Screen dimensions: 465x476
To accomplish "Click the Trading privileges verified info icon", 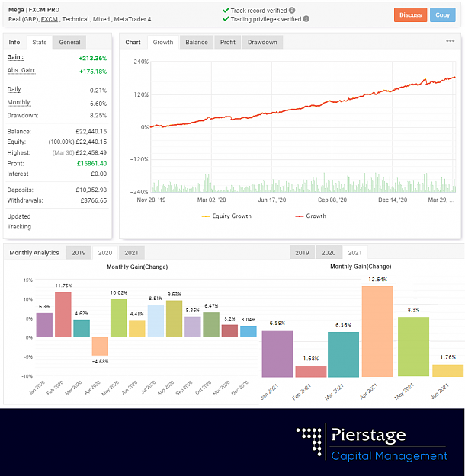I will click(306, 19).
